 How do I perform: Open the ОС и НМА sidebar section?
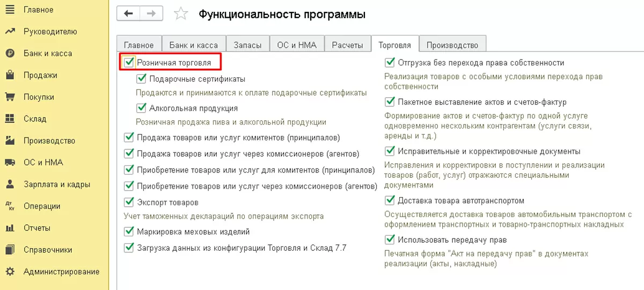tap(43, 162)
